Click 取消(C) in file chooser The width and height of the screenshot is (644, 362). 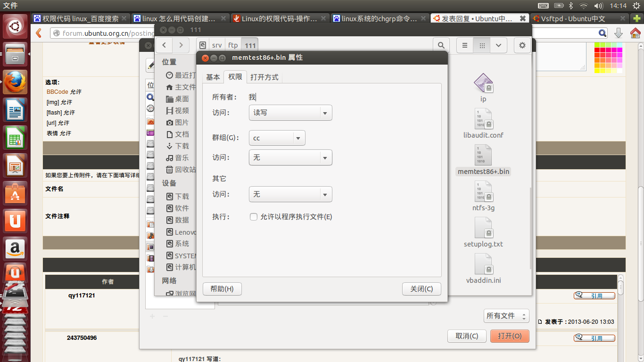point(467,336)
